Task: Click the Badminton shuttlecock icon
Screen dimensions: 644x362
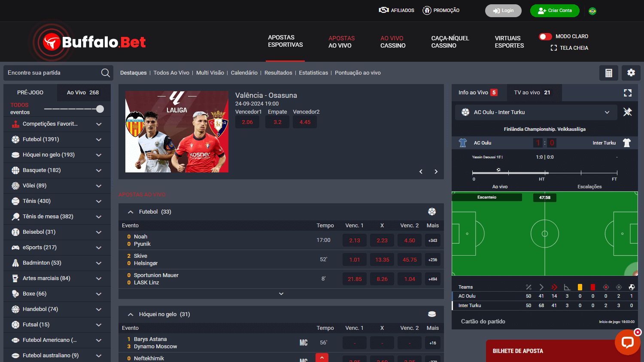Action: click(x=15, y=263)
